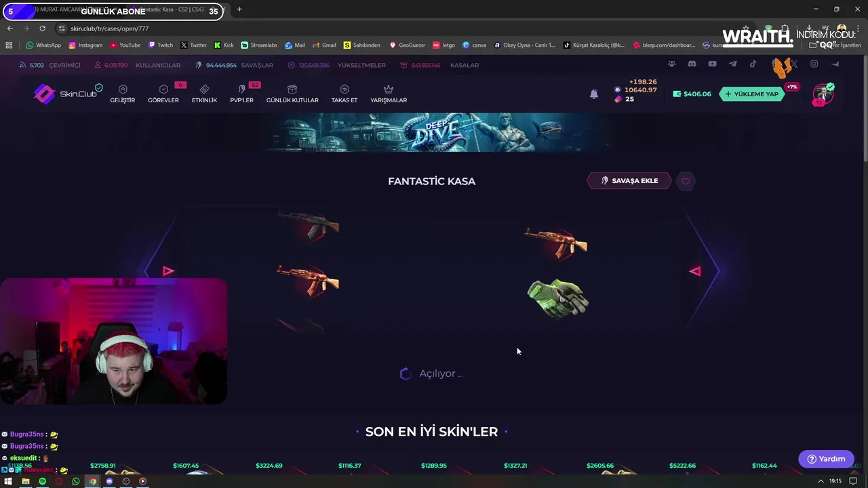Click the $3224.69 recent skin drop

coord(269,468)
